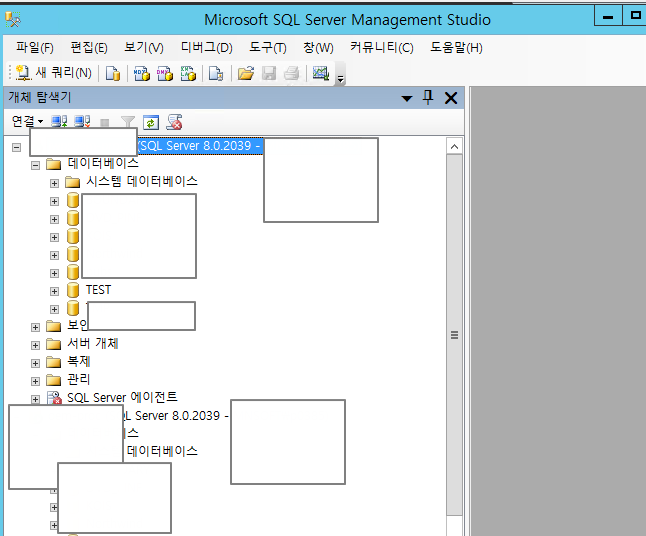The width and height of the screenshot is (646, 536).
Task: Expand the 관리 folder
Action: pyautogui.click(x=35, y=381)
